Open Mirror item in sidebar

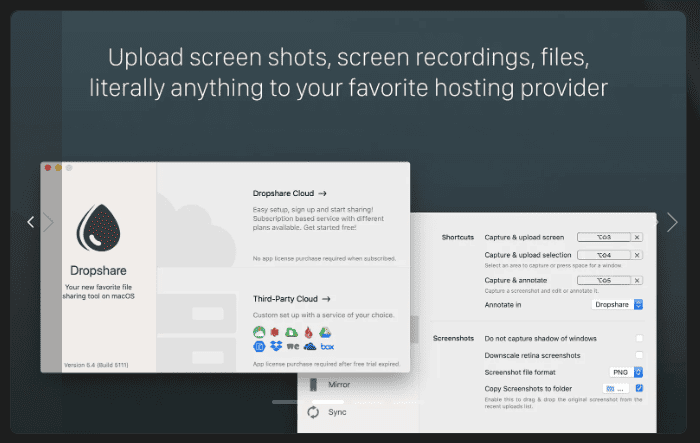tap(339, 384)
